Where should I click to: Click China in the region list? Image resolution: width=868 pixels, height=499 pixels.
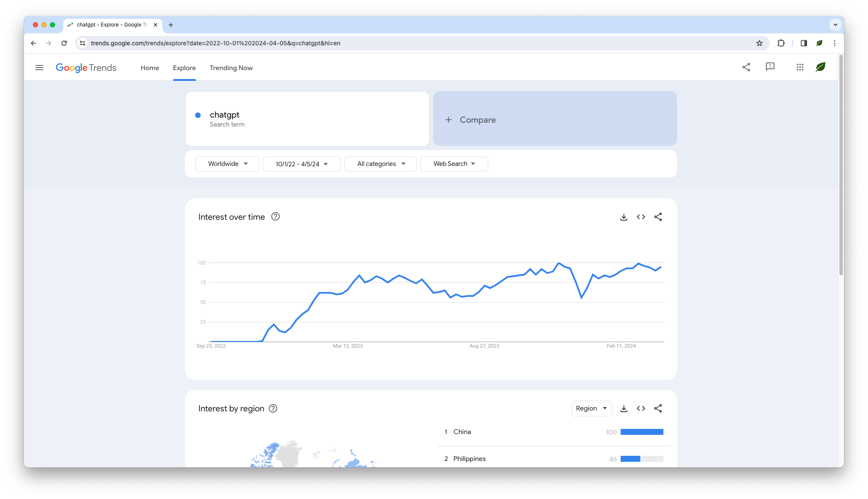tap(462, 432)
